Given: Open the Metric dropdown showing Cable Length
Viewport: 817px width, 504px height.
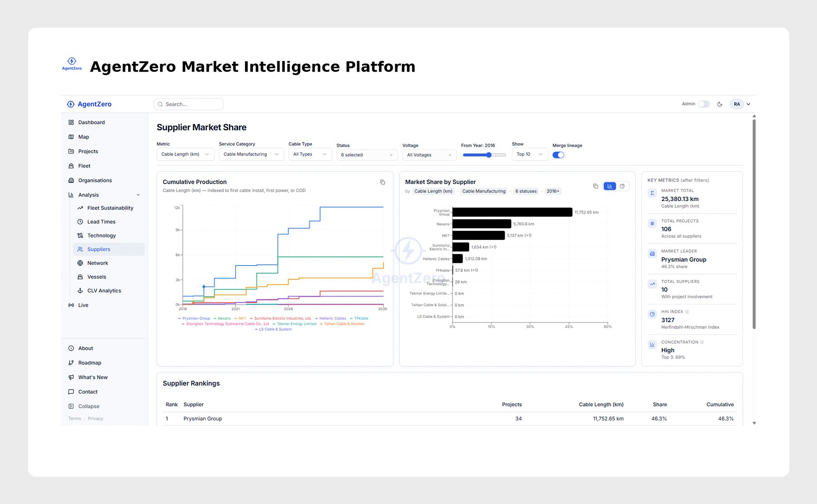Looking at the screenshot, I should [185, 154].
